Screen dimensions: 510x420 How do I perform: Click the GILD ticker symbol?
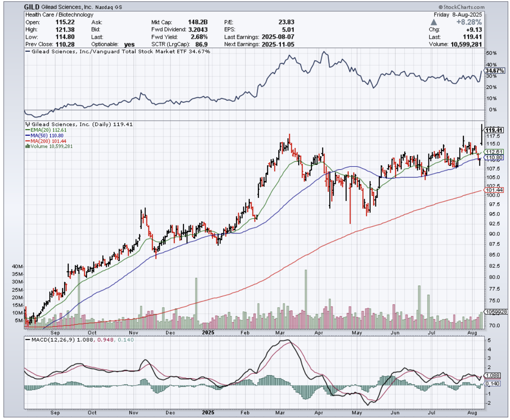33,7
